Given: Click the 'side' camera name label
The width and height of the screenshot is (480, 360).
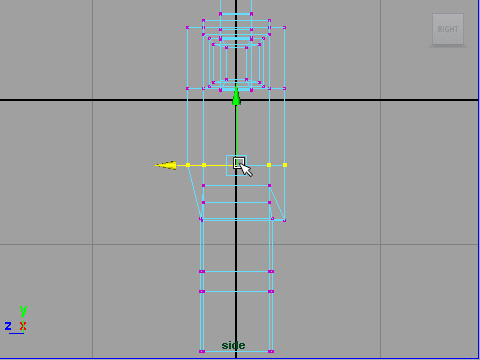Looking at the screenshot, I should (x=233, y=345).
